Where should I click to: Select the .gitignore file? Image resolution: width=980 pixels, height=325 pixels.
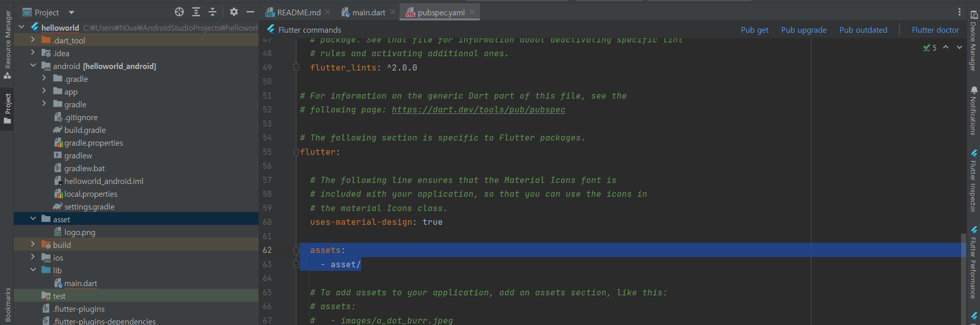tap(81, 117)
